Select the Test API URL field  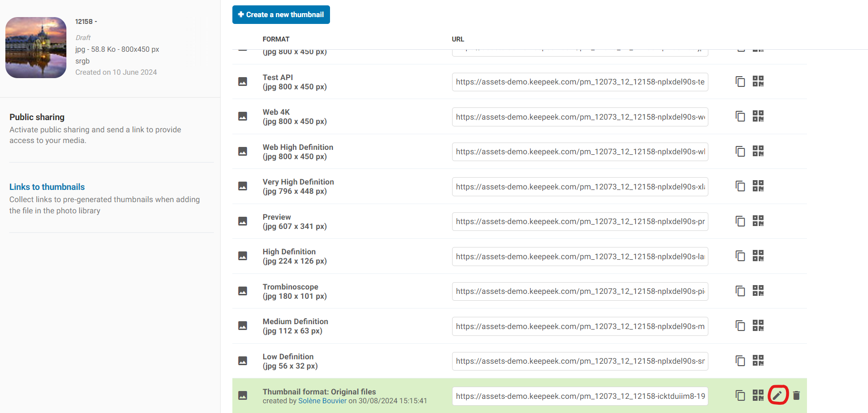[579, 82]
